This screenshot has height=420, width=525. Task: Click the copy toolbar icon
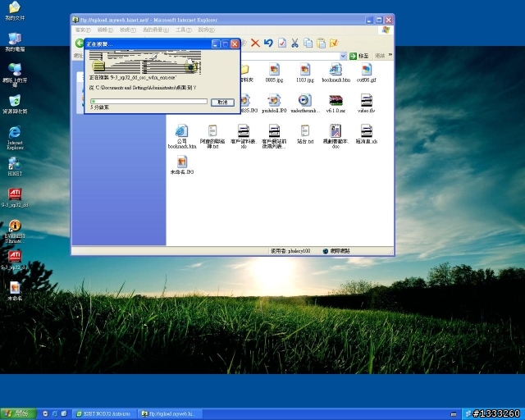tap(308, 43)
